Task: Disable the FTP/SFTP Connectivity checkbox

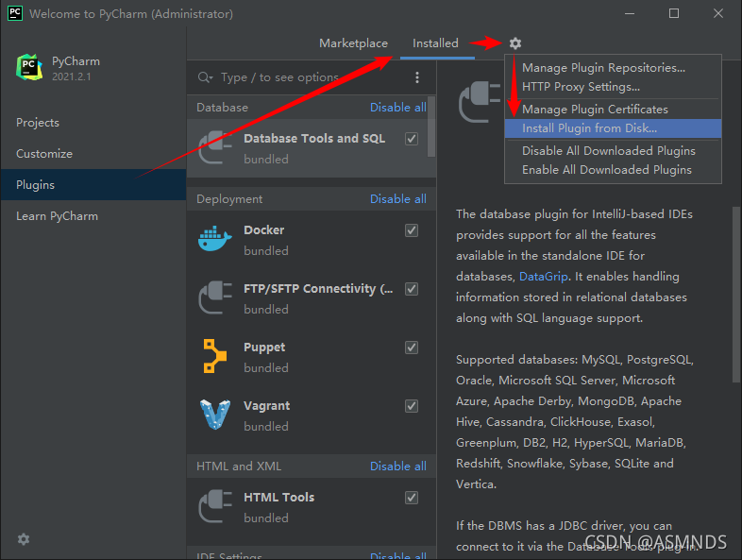Action: click(412, 289)
